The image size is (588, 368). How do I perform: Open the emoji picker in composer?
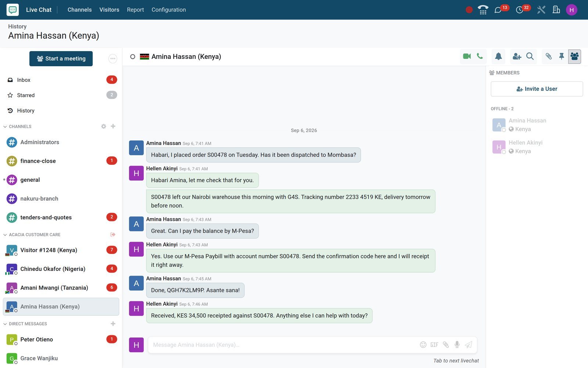[423, 345]
